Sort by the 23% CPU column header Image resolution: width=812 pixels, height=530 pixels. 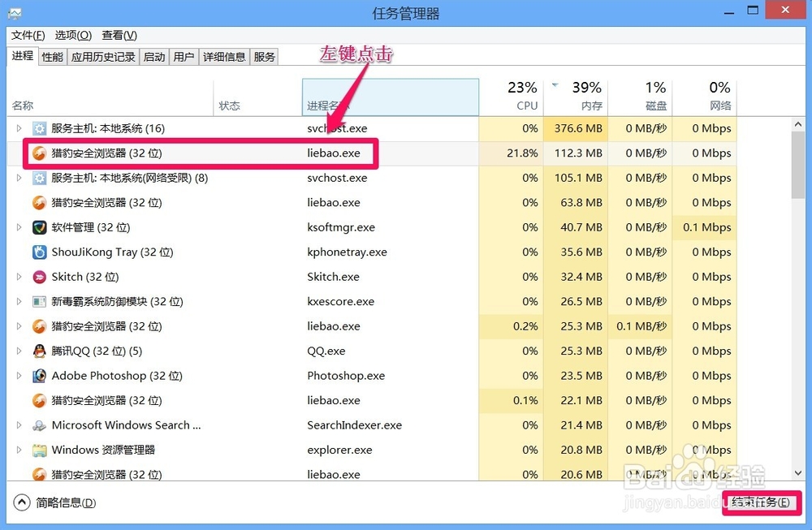[511, 97]
